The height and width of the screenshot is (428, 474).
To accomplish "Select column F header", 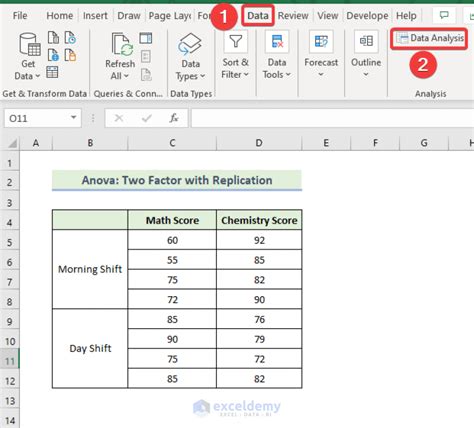I will click(375, 143).
